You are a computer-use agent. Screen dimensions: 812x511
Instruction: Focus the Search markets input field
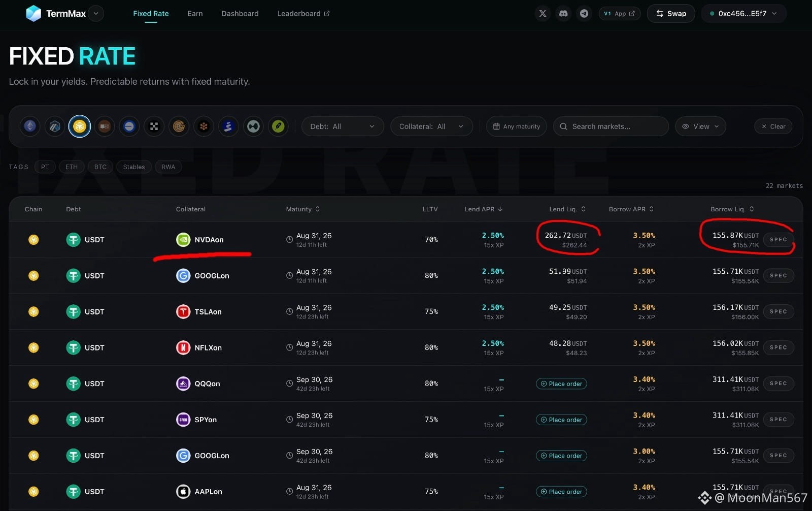pos(611,126)
